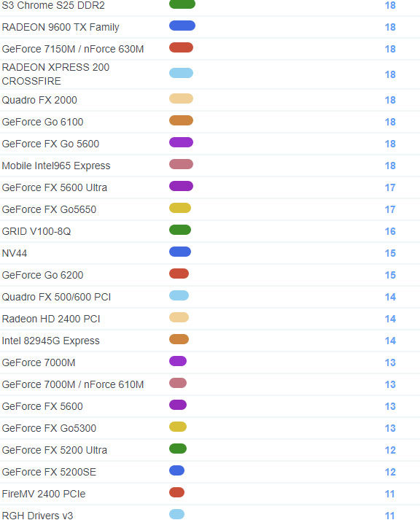Click yellow bar for GeForce FX Go5300
420x520 pixels.
point(178,427)
